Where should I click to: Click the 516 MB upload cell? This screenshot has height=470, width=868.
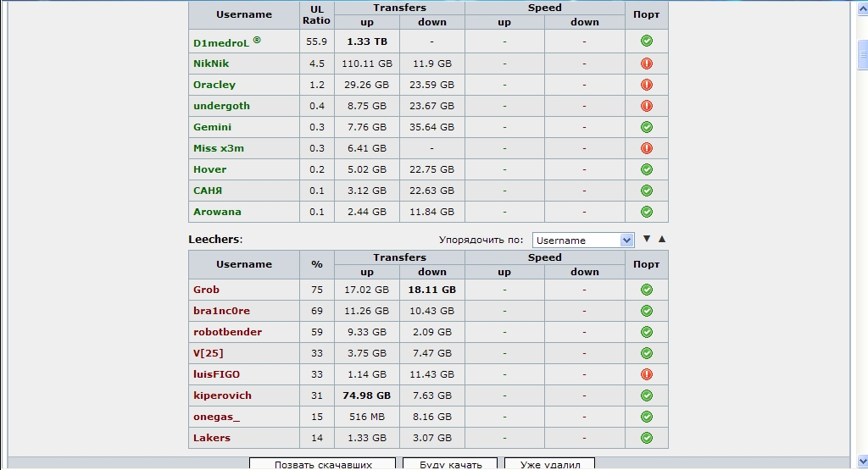pyautogui.click(x=367, y=417)
